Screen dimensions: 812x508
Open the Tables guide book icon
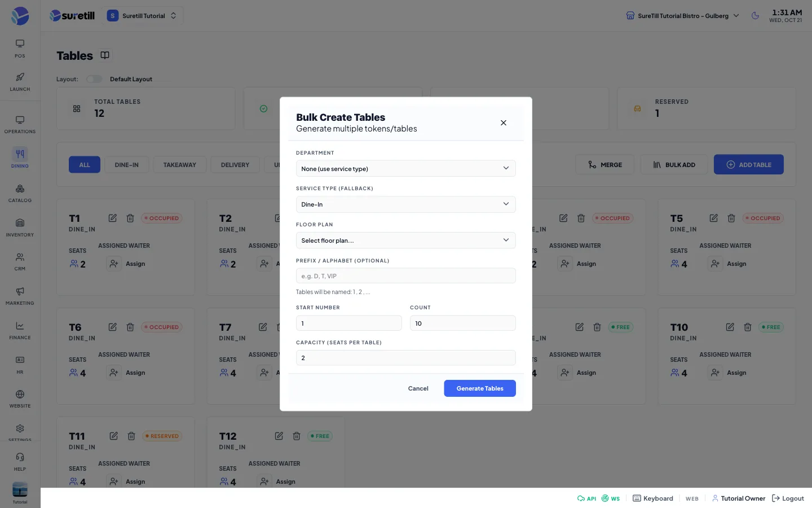click(x=105, y=55)
